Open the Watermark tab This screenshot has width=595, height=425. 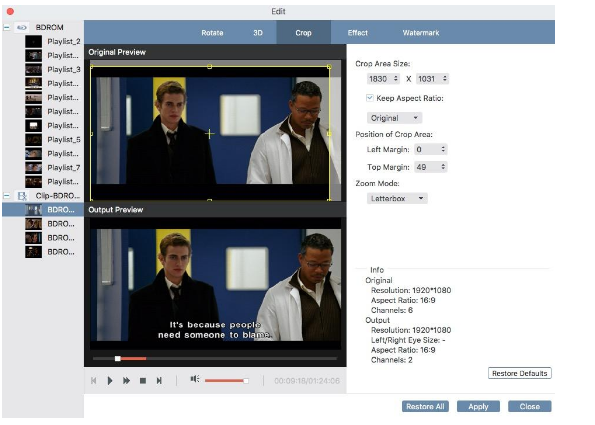pyautogui.click(x=421, y=33)
